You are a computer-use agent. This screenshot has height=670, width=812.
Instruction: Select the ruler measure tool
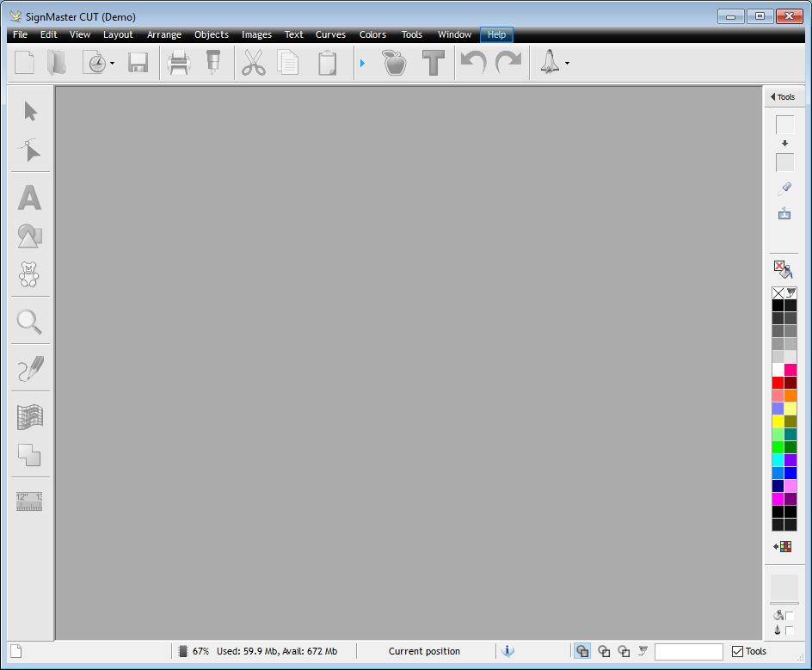click(29, 501)
